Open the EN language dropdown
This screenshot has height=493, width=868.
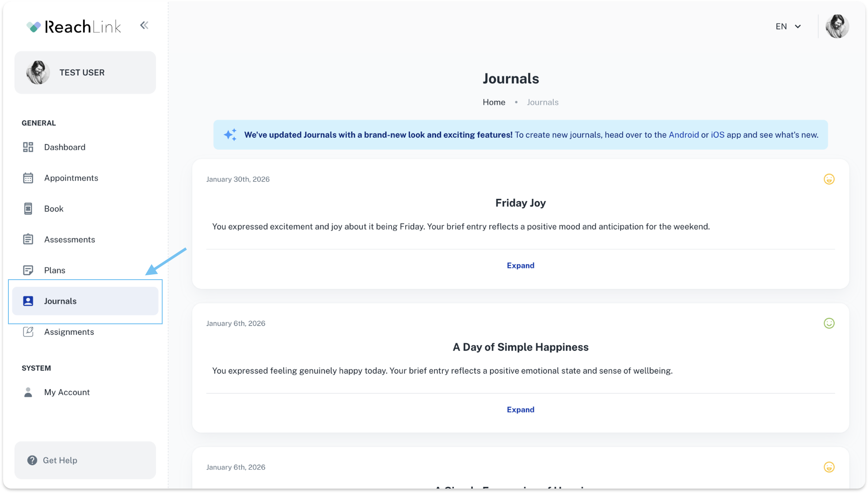[788, 27]
